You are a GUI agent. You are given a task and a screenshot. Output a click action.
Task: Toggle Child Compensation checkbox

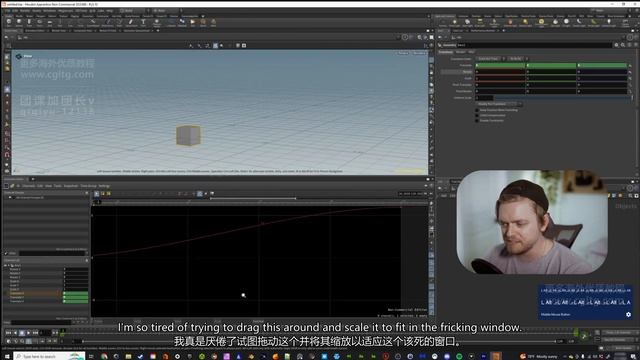(x=477, y=115)
